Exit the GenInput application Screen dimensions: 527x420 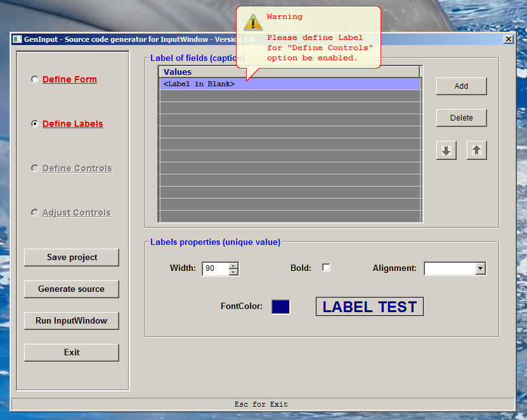point(71,353)
